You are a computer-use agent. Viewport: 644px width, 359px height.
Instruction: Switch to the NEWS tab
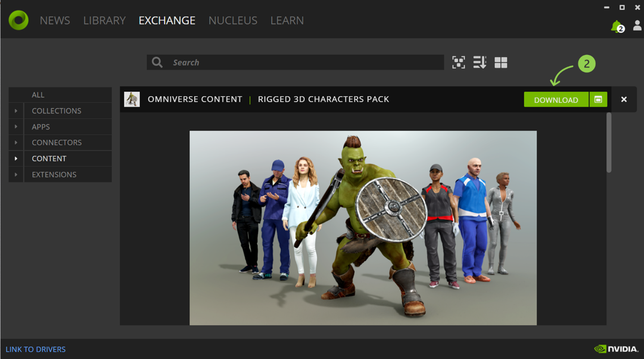click(x=55, y=21)
